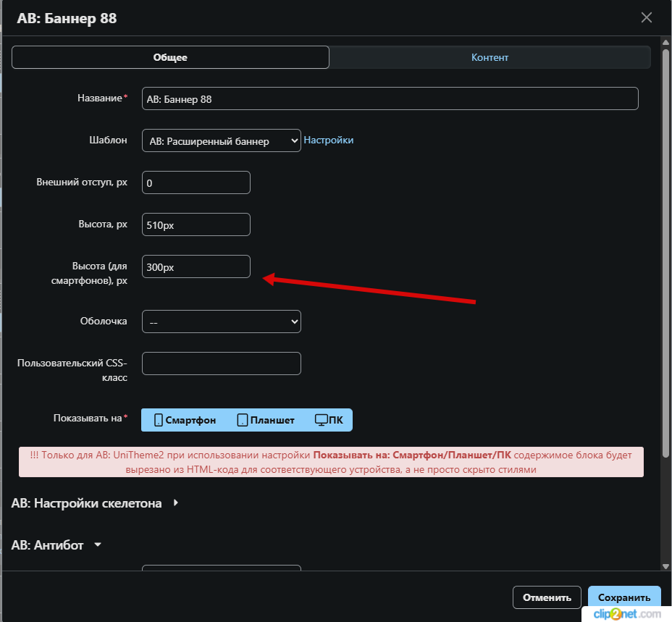672x622 pixels.
Task: Toggle the Планшет display option
Action: (266, 420)
